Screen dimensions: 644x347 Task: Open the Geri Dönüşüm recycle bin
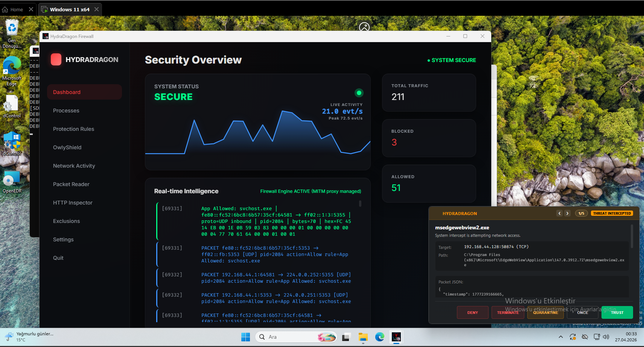click(x=12, y=28)
